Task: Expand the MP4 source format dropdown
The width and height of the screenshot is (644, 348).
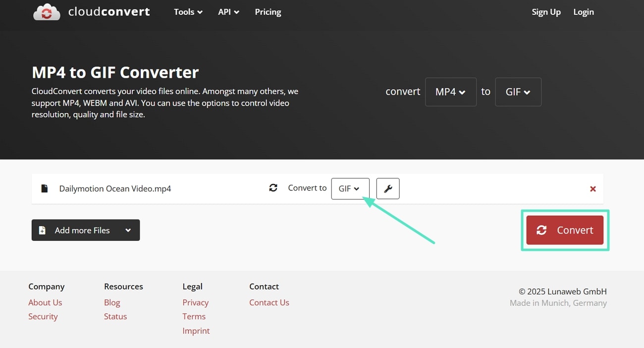Action: (x=451, y=92)
